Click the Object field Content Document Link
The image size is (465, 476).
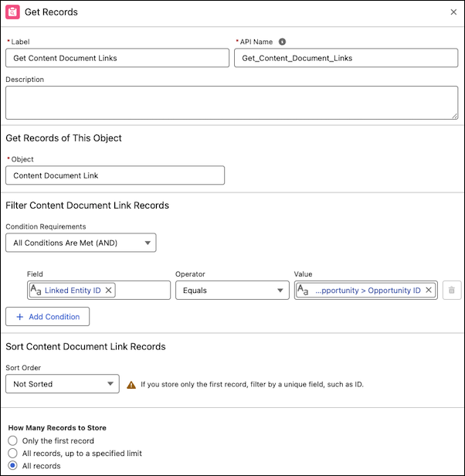[x=114, y=175]
